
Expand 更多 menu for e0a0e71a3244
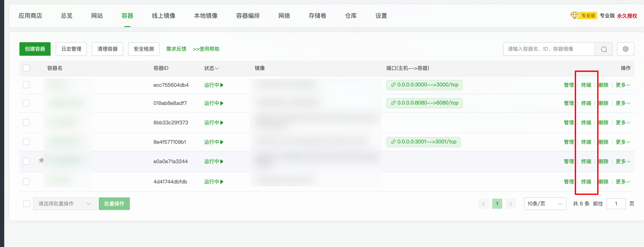pos(623,161)
